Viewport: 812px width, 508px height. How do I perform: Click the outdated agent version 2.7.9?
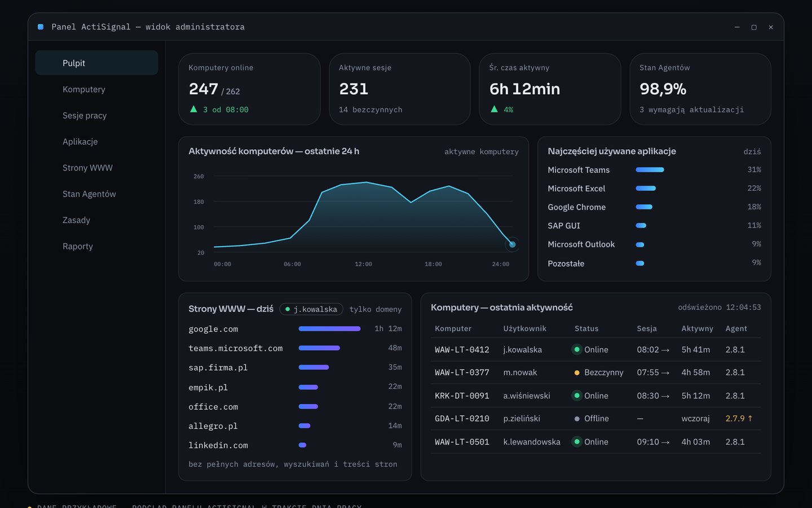pyautogui.click(x=739, y=419)
